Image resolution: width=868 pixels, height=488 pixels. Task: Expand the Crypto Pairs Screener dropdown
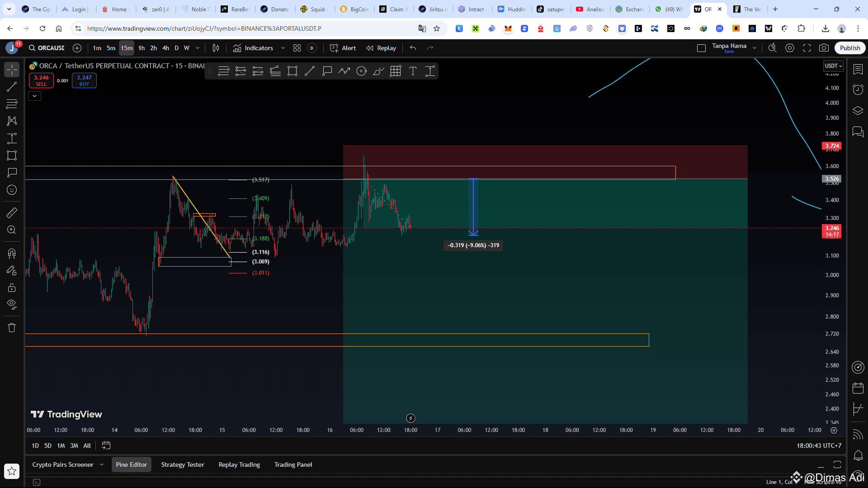coord(102,465)
